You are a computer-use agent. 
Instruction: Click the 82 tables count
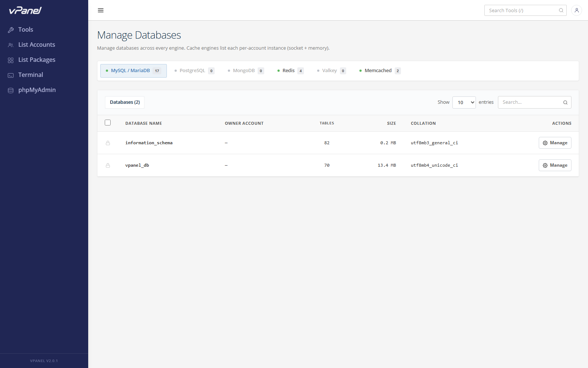click(327, 143)
